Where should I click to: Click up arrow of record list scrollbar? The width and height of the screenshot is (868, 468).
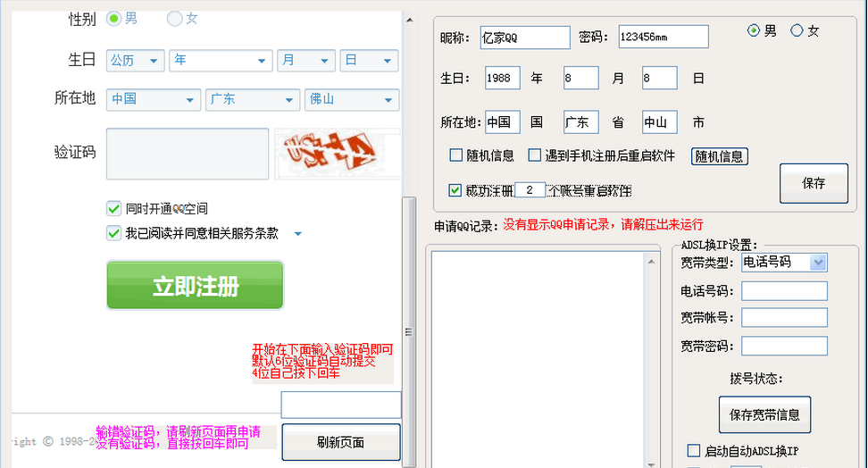(651, 261)
